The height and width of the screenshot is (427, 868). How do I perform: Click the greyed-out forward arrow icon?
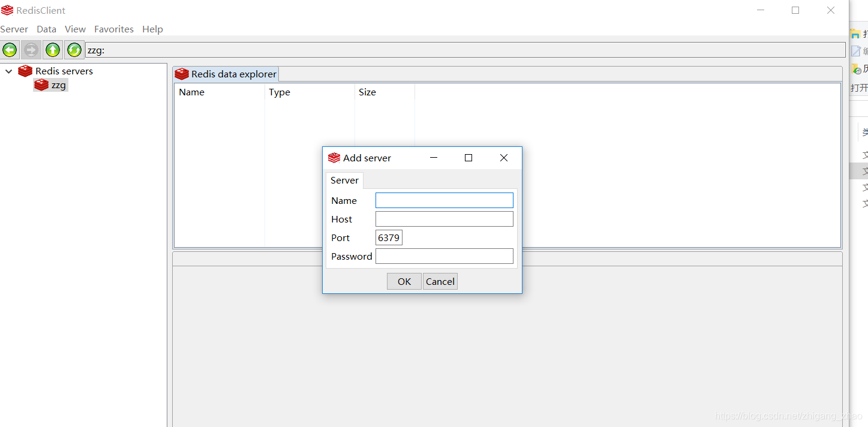tap(31, 50)
